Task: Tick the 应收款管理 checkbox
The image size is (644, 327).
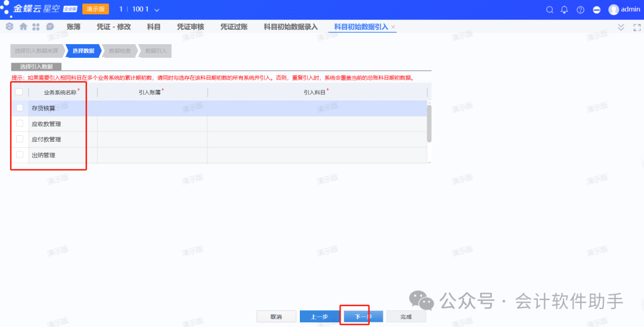Action: click(20, 123)
